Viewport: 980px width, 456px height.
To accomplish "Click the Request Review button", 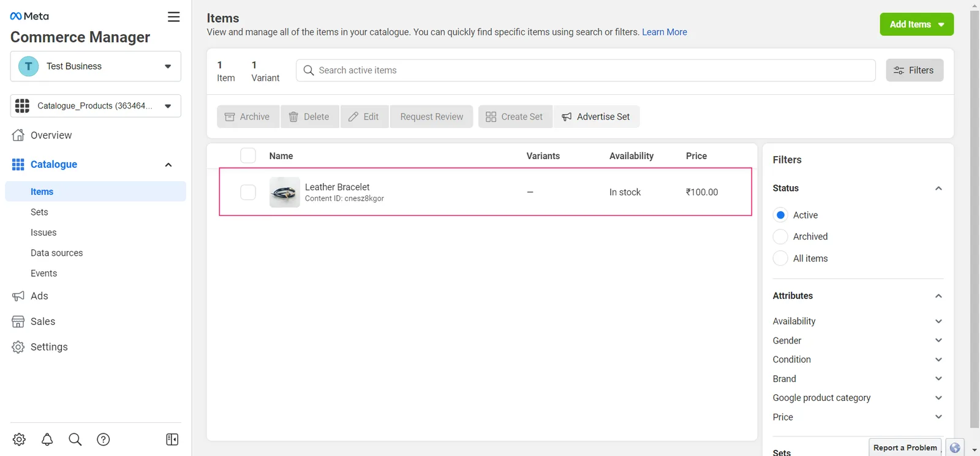I will pos(432,117).
